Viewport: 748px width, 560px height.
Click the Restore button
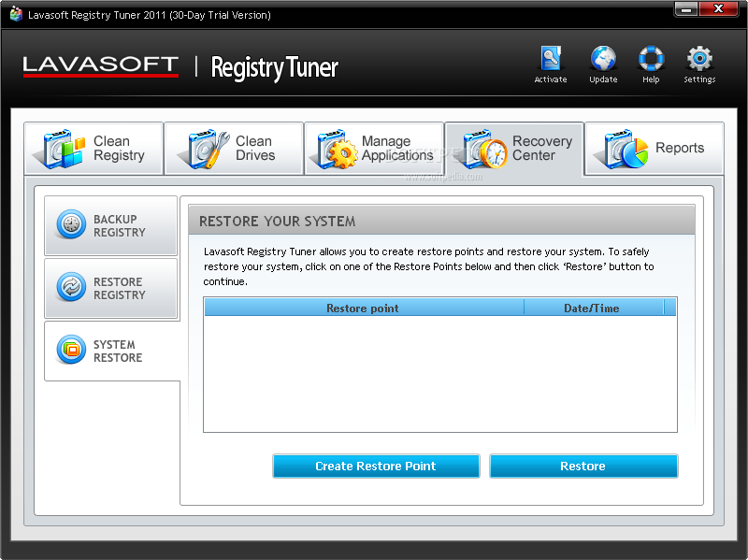click(583, 466)
